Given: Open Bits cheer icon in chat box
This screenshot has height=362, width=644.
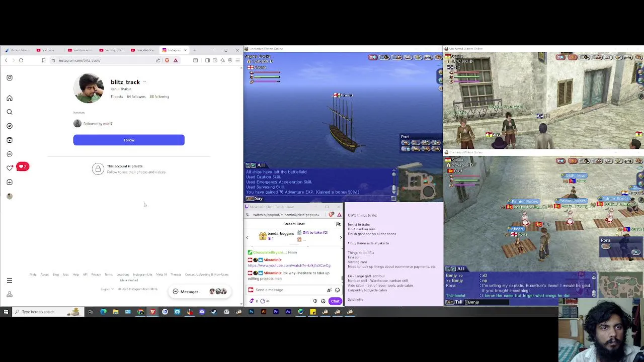Looking at the screenshot, I should (329, 290).
